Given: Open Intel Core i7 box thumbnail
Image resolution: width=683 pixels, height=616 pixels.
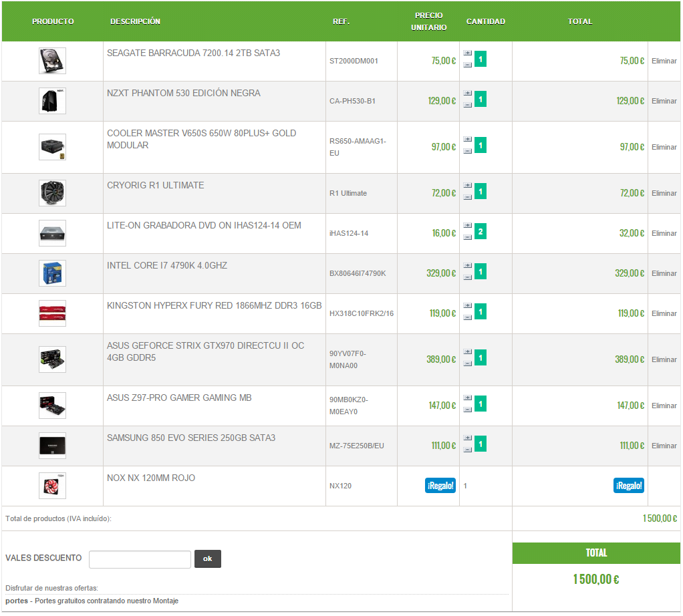Looking at the screenshot, I should pyautogui.click(x=52, y=273).
